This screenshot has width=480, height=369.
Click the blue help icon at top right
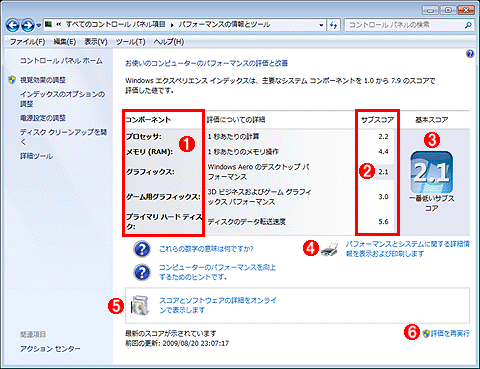pyautogui.click(x=470, y=54)
